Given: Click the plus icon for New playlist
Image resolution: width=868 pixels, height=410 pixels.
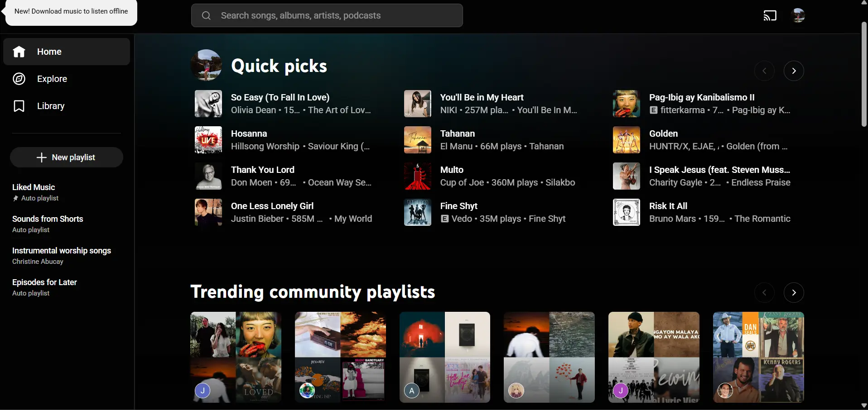Looking at the screenshot, I should (x=42, y=157).
